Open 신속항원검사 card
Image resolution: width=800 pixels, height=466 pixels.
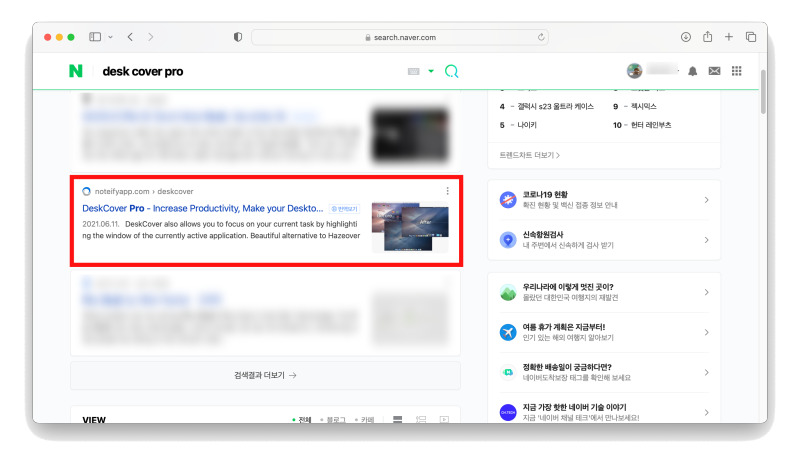[x=604, y=240]
